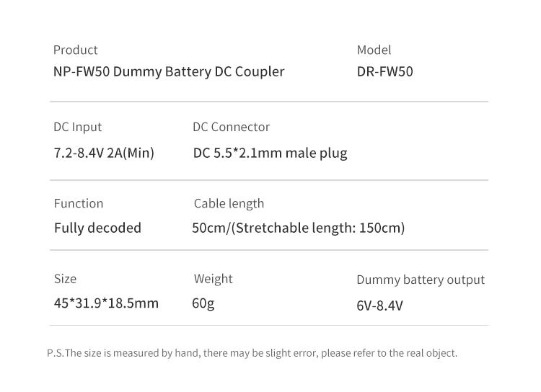
Task: Click the 50cm cable length value
Action: tap(208, 228)
